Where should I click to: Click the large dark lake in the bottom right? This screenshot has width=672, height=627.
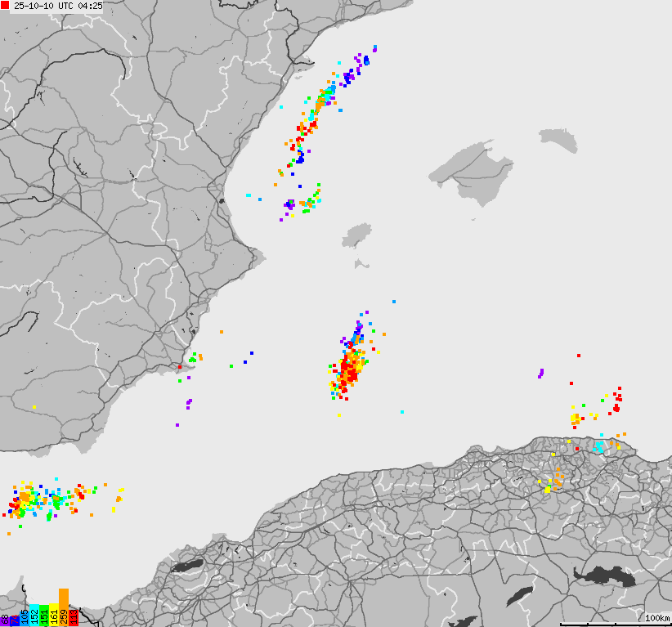coord(605,575)
